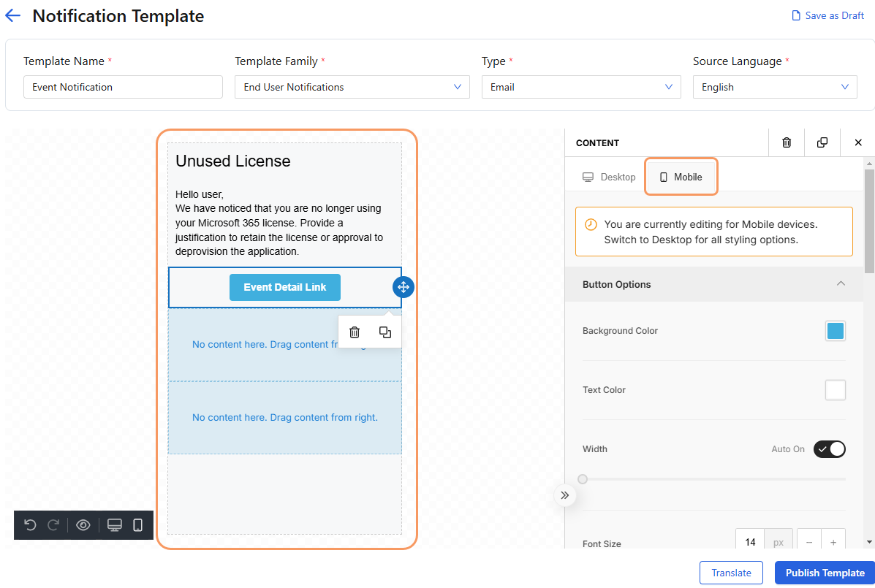The width and height of the screenshot is (875, 588).
Task: Select the Unused License heading text
Action: [232, 161]
